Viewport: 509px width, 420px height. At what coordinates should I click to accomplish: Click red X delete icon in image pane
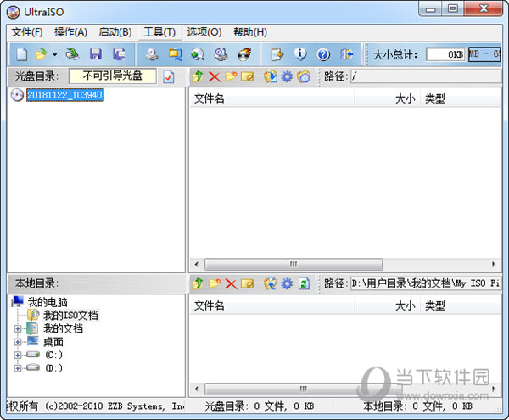[215, 77]
